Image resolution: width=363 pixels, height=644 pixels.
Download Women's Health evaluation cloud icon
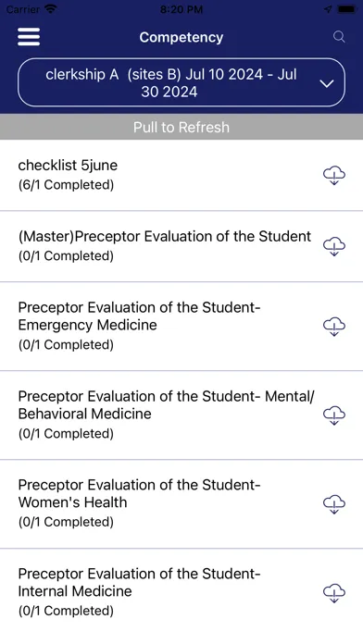click(333, 504)
